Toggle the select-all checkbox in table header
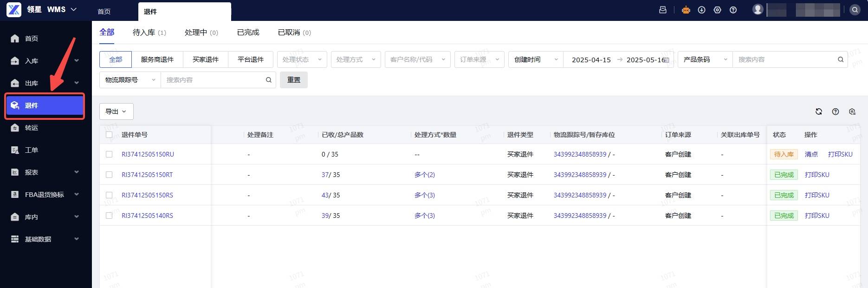 pos(109,135)
